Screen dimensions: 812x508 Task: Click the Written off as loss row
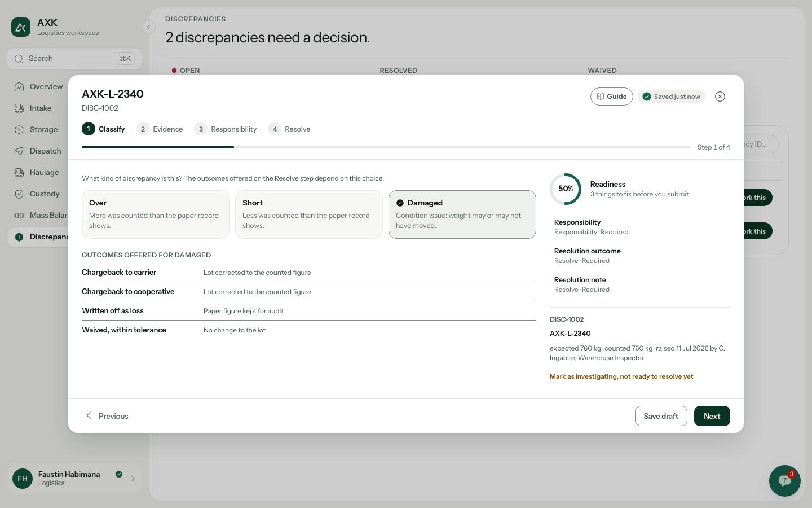(x=309, y=311)
